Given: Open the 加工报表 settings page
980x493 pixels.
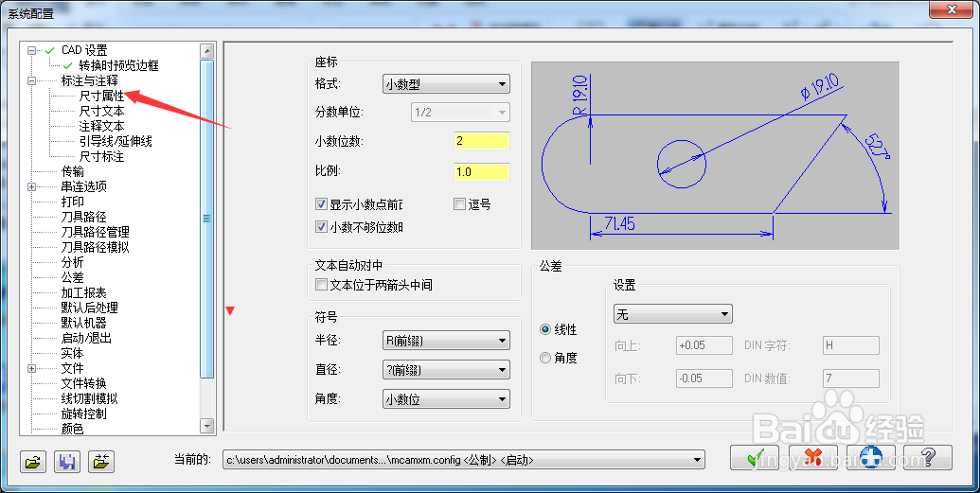Looking at the screenshot, I should [83, 293].
